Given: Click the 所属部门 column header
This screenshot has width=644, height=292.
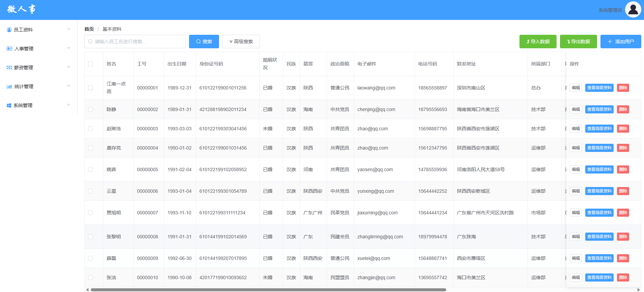Looking at the screenshot, I should coord(541,64).
